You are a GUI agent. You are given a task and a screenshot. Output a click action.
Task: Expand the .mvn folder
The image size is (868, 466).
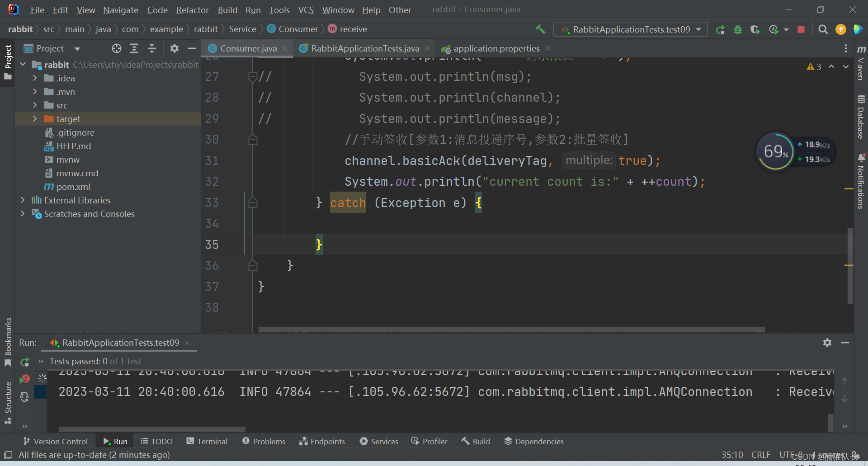(35, 92)
